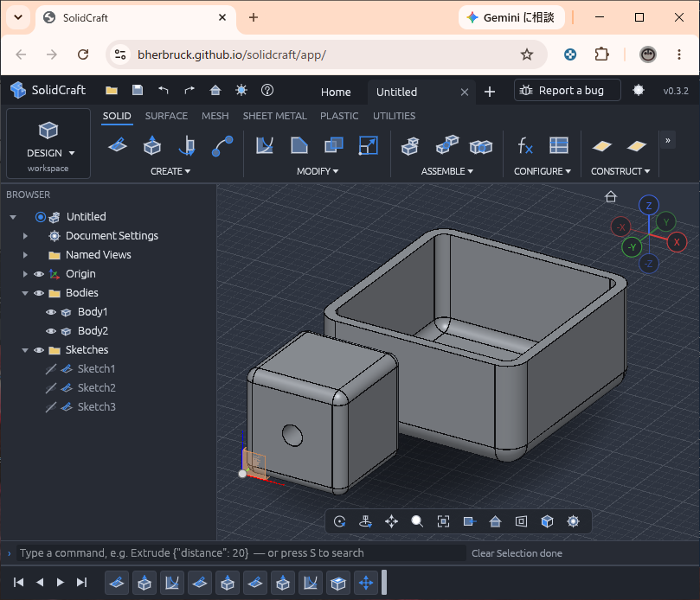Switch to the SHEET METAL tab
Image resolution: width=700 pixels, height=600 pixels.
pyautogui.click(x=274, y=116)
